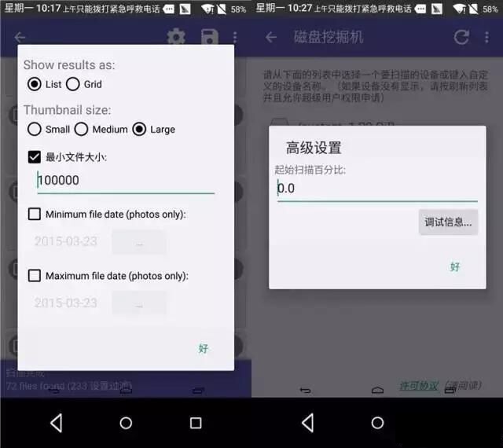This screenshot has width=503, height=448.
Task: Open settings gear in left toolbar
Action: (x=176, y=37)
